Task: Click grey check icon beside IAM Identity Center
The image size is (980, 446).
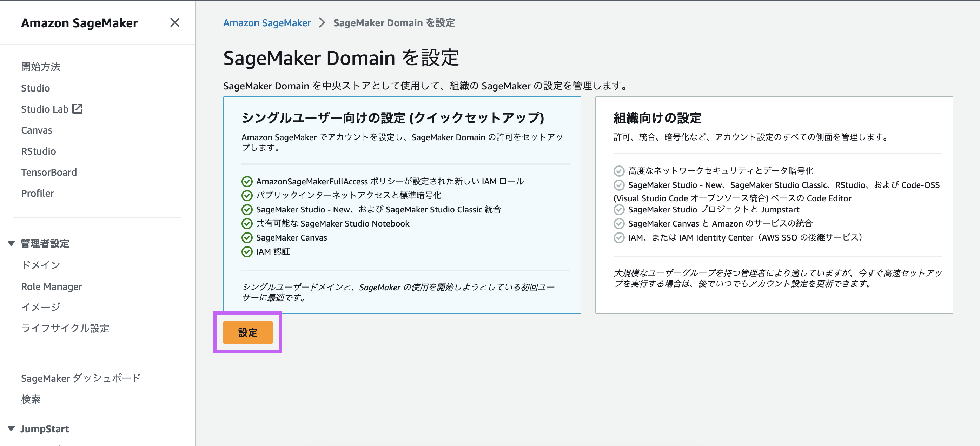Action: pyautogui.click(x=619, y=238)
